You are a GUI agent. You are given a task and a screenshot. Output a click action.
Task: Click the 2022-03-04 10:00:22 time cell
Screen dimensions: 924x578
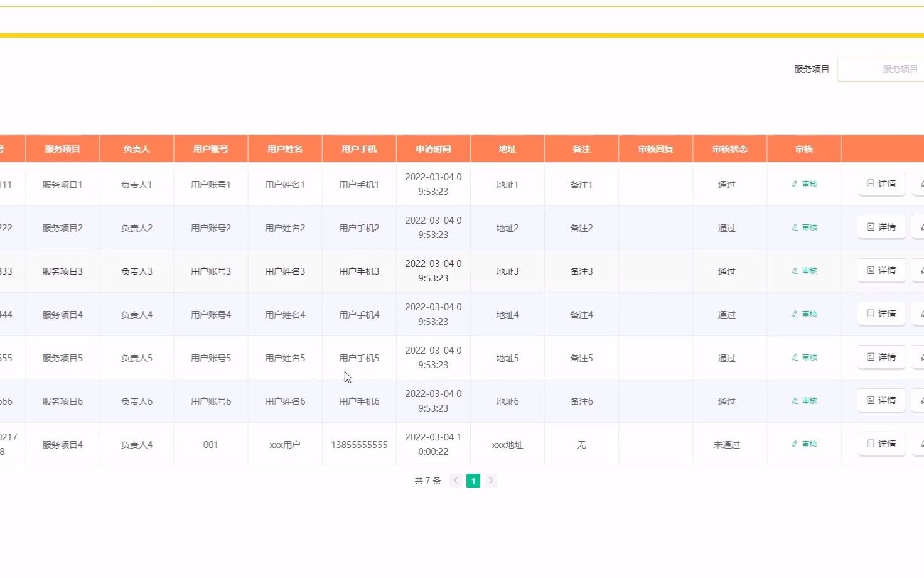pos(433,444)
